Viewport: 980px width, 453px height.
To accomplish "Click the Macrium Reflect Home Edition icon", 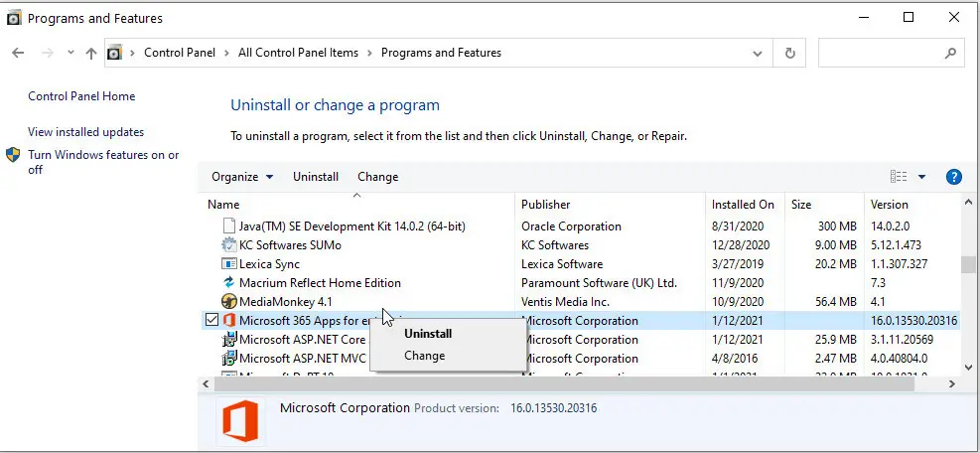I will pyautogui.click(x=228, y=283).
